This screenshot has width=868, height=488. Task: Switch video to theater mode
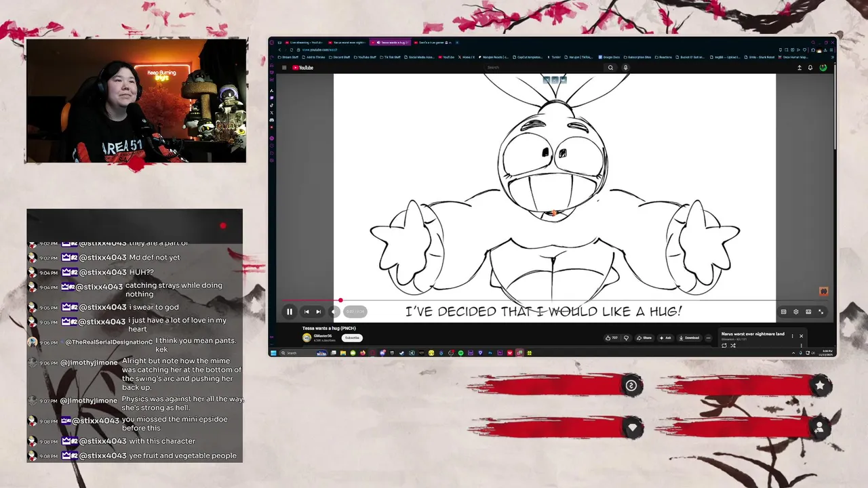(x=808, y=312)
